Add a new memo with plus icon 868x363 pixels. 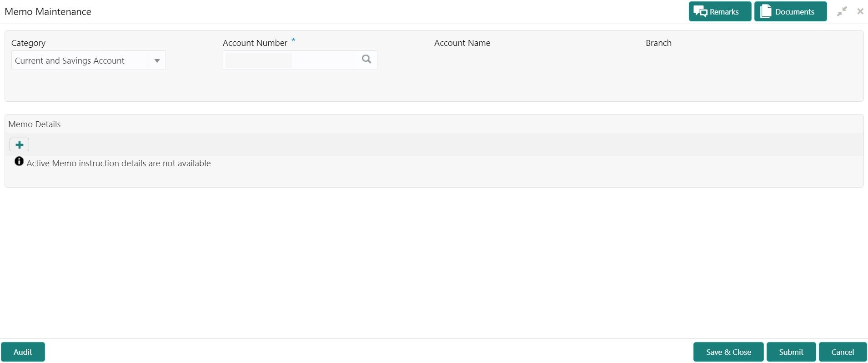pos(20,145)
